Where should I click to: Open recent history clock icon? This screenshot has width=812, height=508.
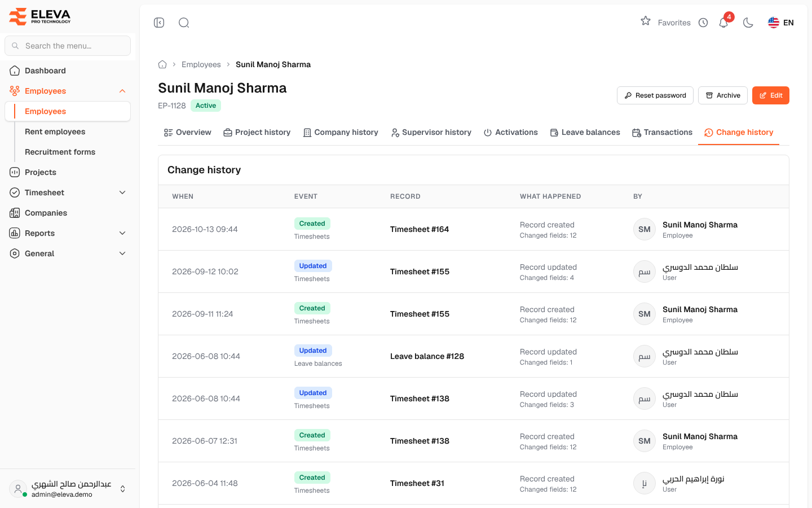(703, 23)
